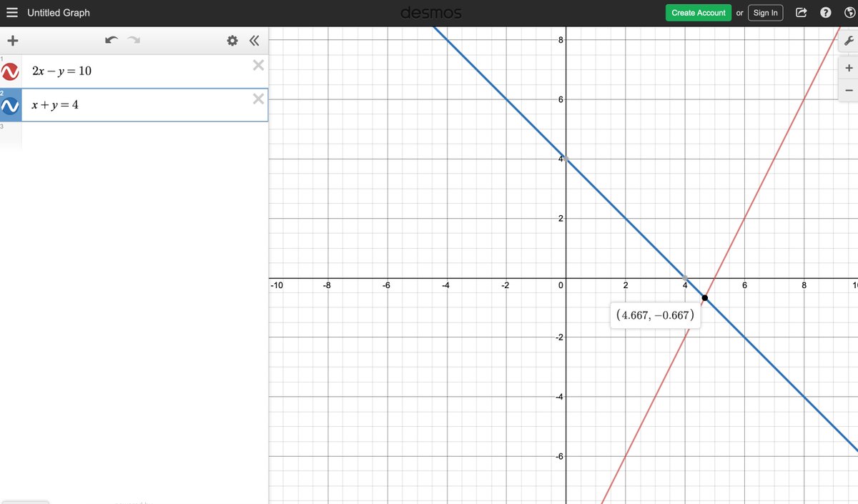Collapse the expression list panel

click(254, 41)
